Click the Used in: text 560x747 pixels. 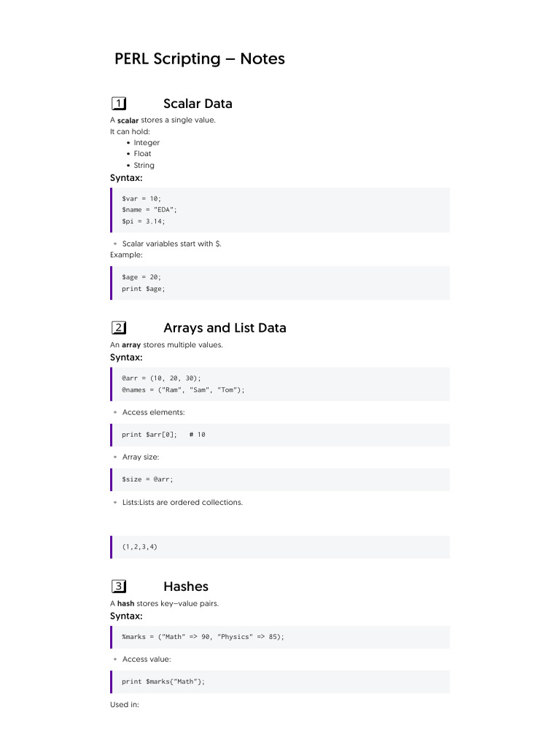point(124,704)
